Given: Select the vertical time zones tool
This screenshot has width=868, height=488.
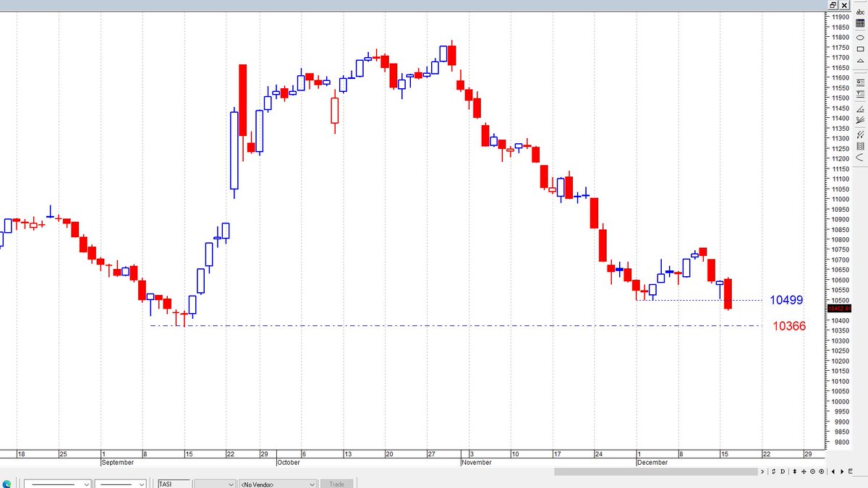Looking at the screenshot, I should (x=860, y=146).
